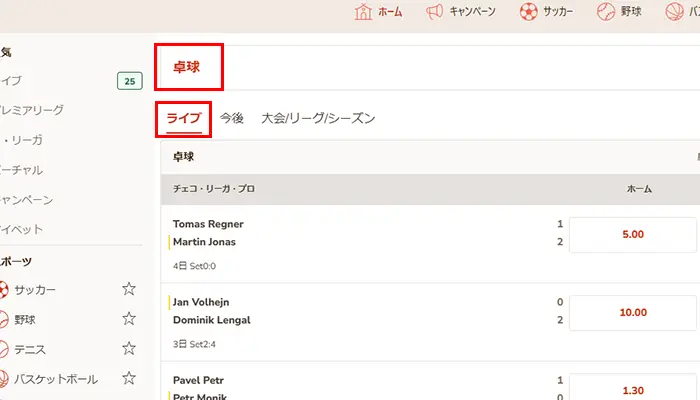
Task: Open the プレミアリーグ sidebar link
Action: coord(32,110)
